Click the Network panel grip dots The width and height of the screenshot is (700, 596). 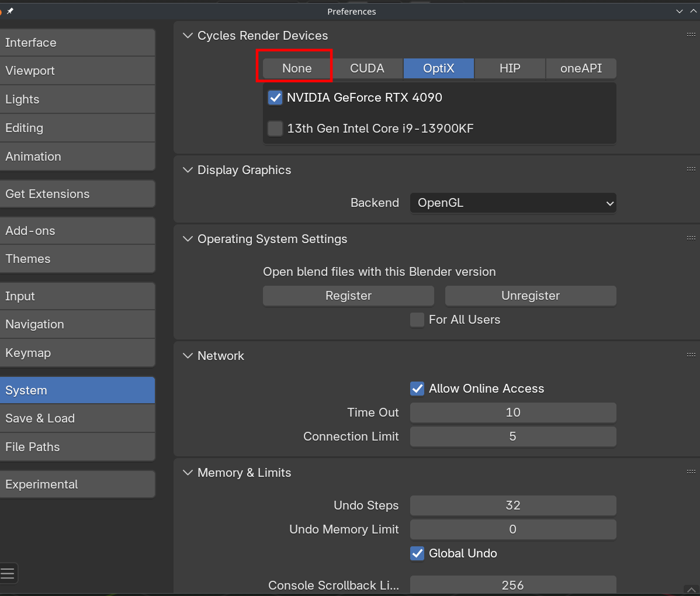(691, 355)
